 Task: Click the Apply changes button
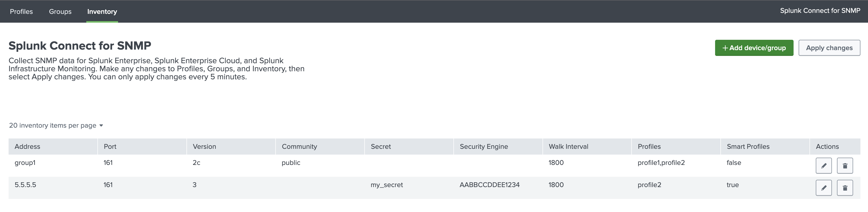[x=829, y=48]
